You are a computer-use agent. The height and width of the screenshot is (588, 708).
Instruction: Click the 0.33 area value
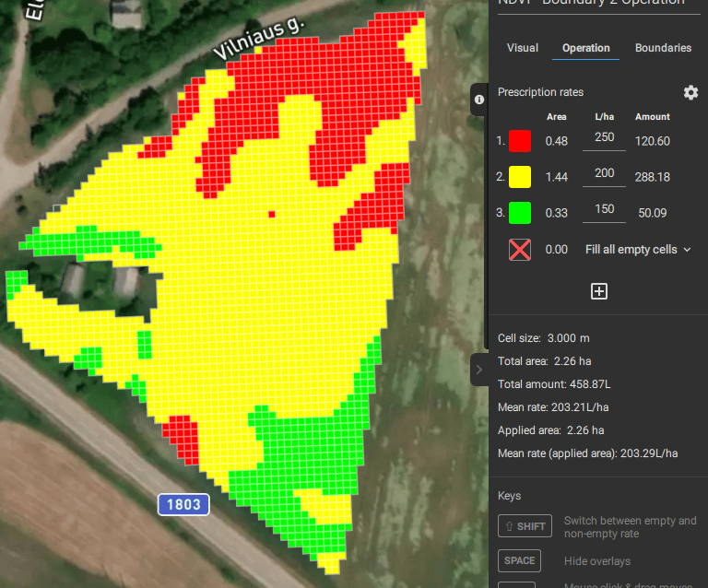click(556, 213)
